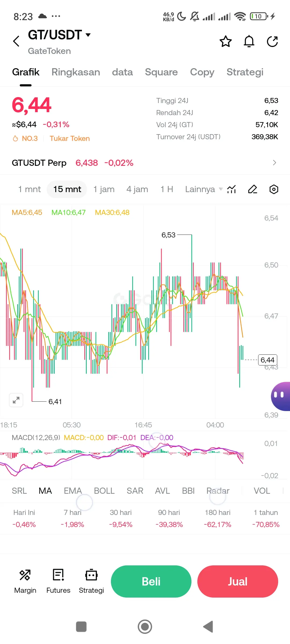
Task: Expand the Lainnya timeframe dropdown
Action: 204,189
